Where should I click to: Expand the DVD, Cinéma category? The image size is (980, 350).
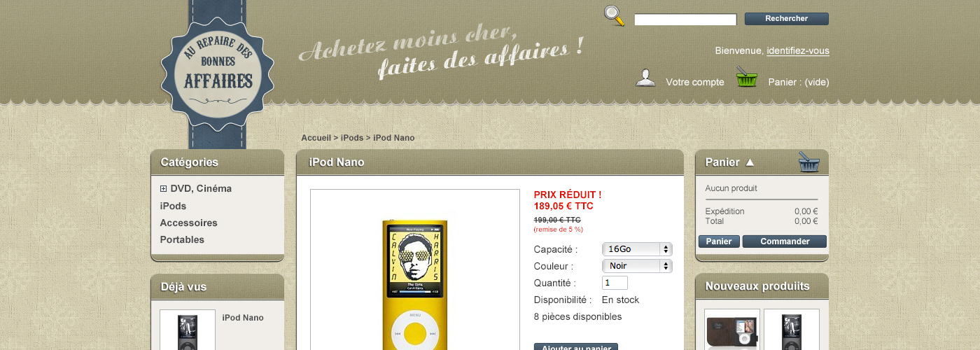163,188
